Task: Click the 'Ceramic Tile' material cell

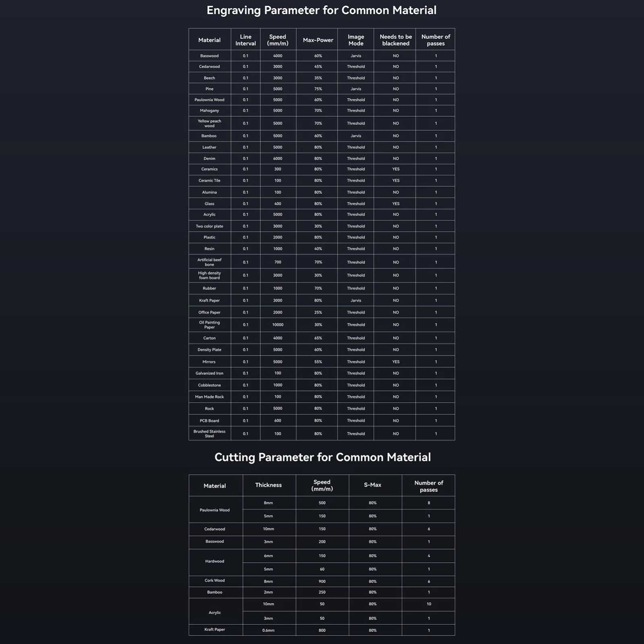Action: (209, 181)
